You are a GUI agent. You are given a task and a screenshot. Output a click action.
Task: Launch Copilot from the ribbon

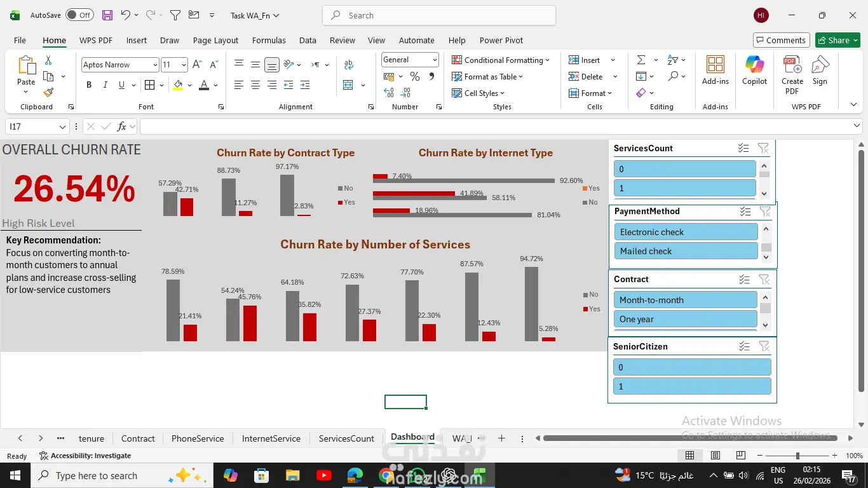pyautogui.click(x=755, y=70)
